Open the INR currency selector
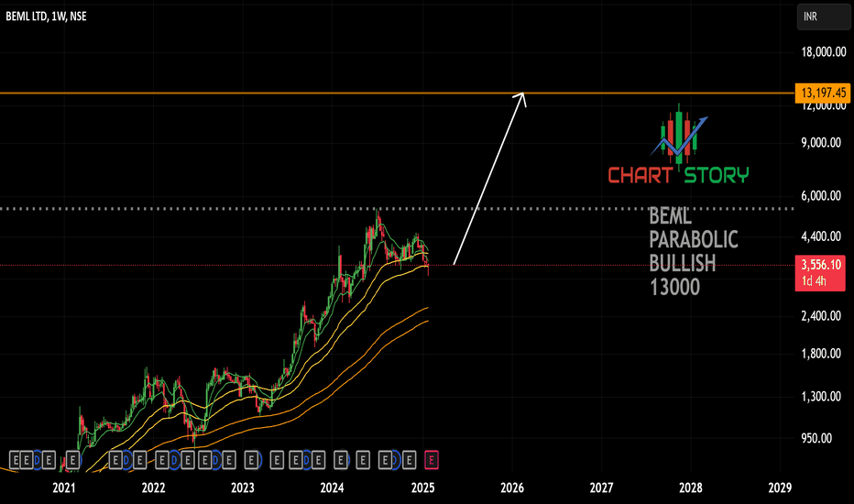 point(823,16)
